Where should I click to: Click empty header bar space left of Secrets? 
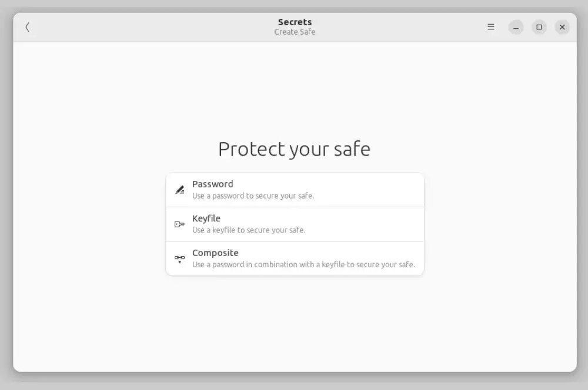coord(150,27)
